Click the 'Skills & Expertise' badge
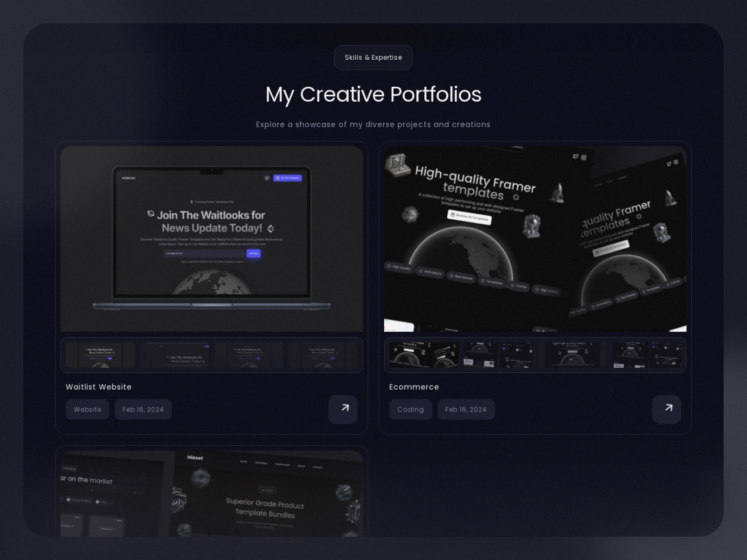 373,57
